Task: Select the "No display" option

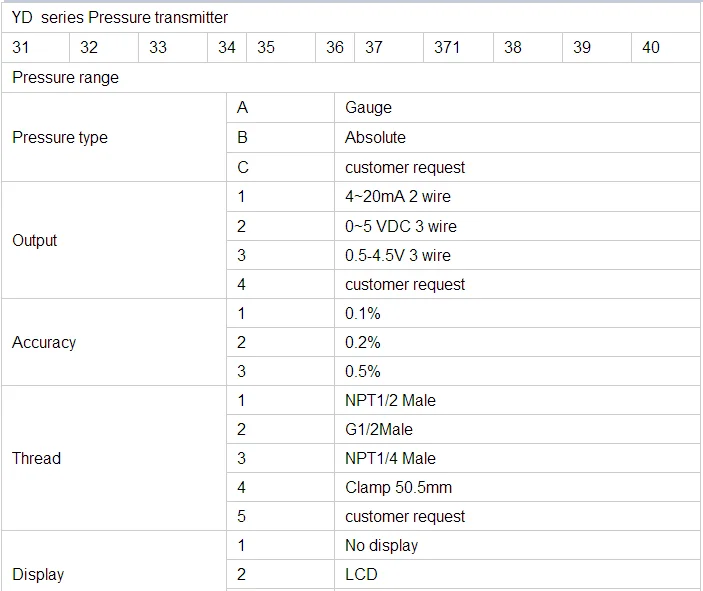Action: 382,545
